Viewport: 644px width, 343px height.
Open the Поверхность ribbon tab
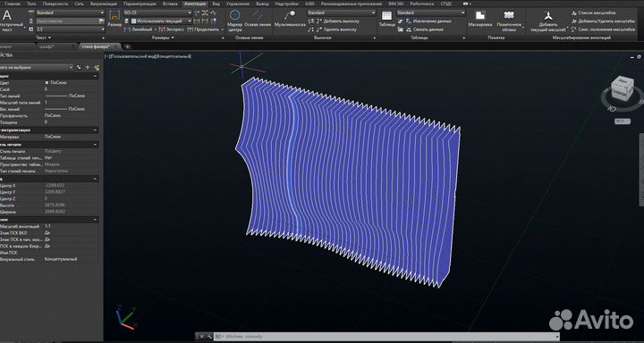click(55, 4)
